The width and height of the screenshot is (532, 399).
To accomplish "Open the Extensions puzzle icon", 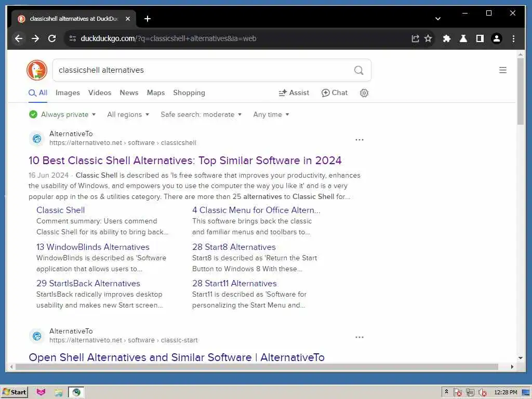I will tap(446, 38).
